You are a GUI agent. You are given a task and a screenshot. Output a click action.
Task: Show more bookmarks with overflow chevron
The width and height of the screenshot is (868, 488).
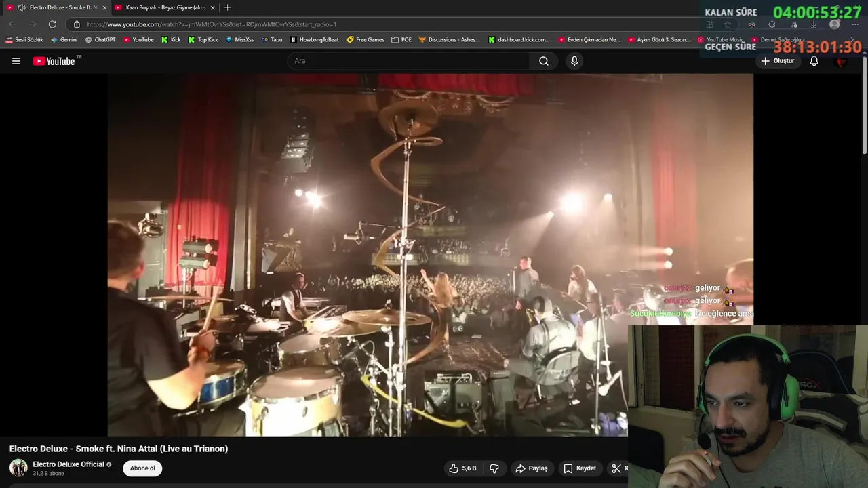point(853,40)
